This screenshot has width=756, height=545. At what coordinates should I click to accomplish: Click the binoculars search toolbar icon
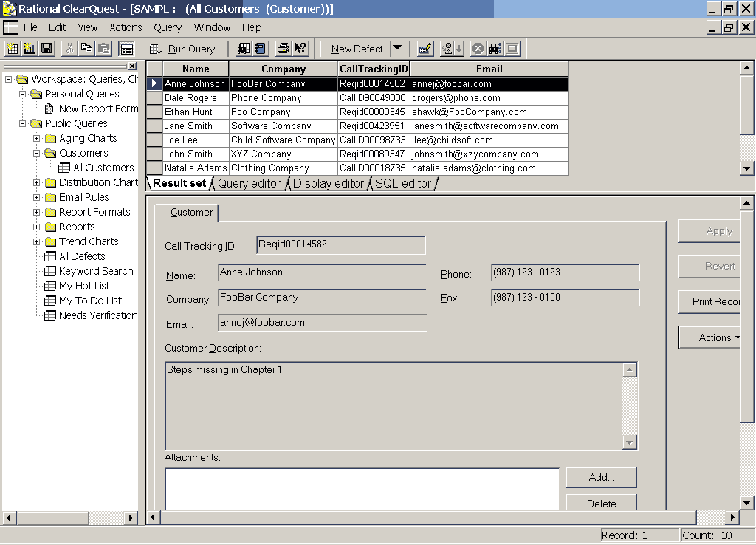point(495,48)
